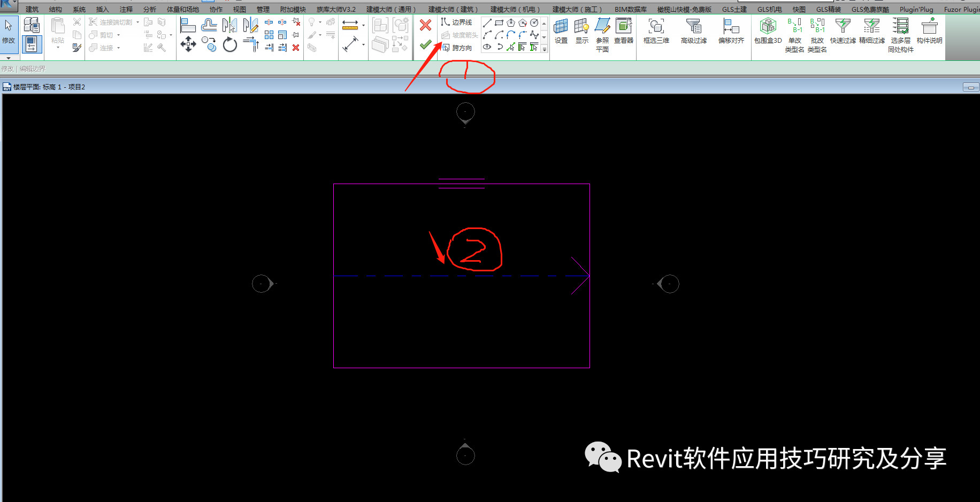Select the 边界线 boundary line tool
This screenshot has height=502, width=980.
click(456, 22)
